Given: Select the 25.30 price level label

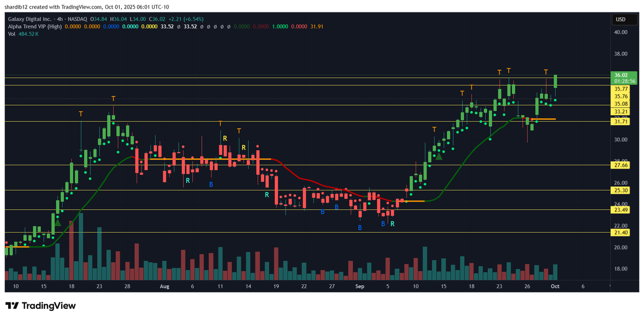Looking at the screenshot, I should pos(621,190).
